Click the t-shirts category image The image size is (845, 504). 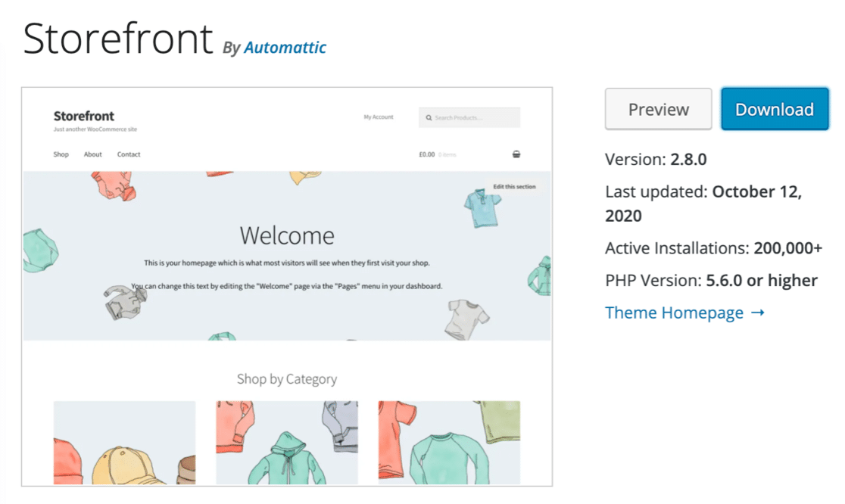pos(450,443)
